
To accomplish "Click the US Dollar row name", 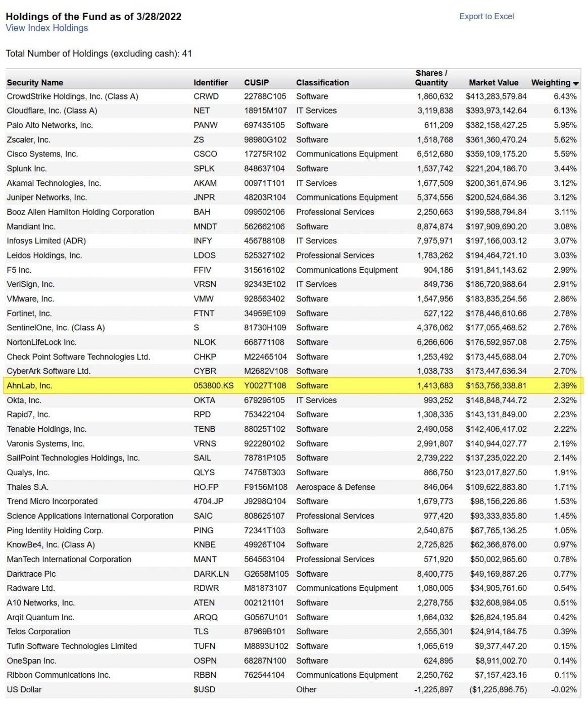I will click(x=24, y=690).
